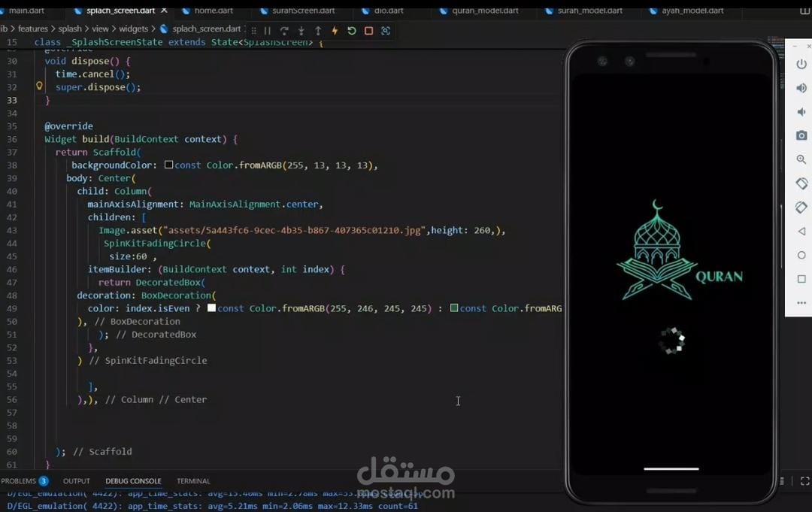Select the TERMINAL panel tab
This screenshot has height=512, width=812.
click(x=193, y=481)
